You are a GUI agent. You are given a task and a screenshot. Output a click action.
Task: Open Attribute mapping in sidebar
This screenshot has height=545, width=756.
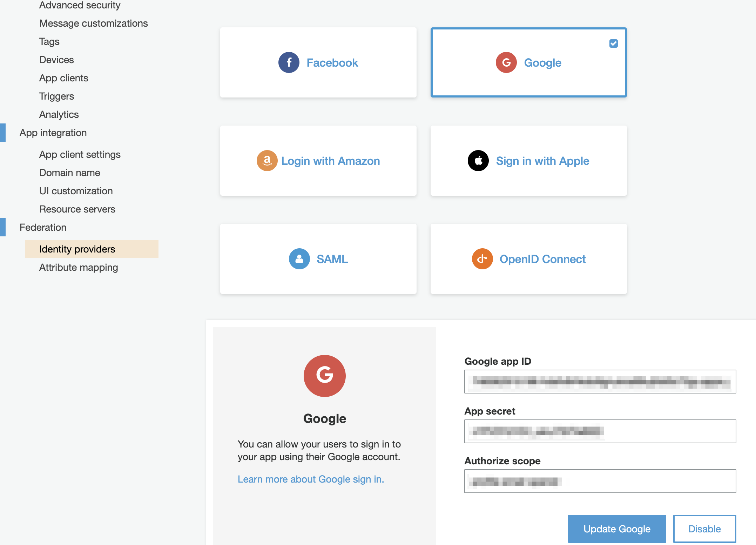tap(79, 267)
